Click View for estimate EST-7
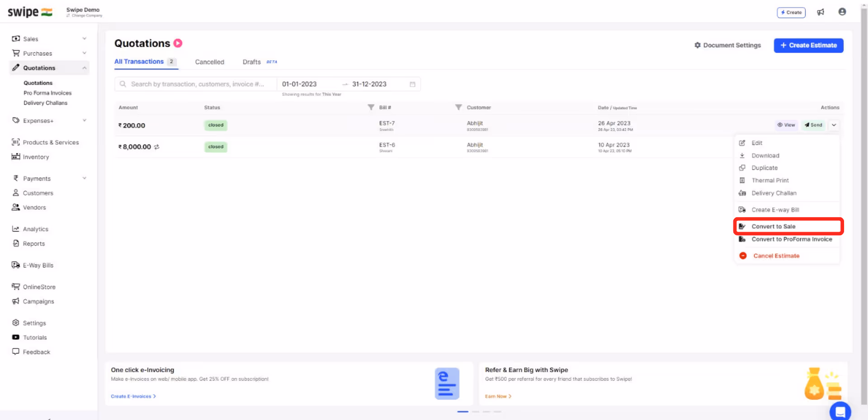This screenshot has width=868, height=420. [x=786, y=125]
